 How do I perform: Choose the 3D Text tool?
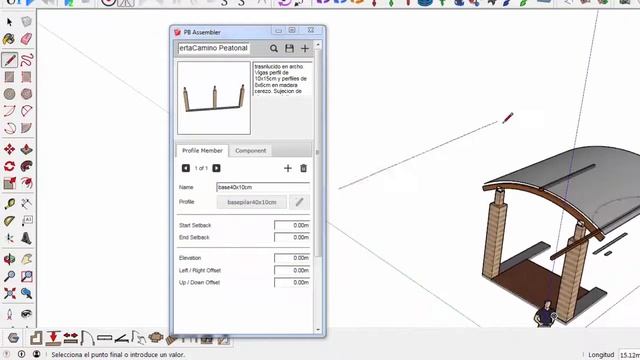26,238
